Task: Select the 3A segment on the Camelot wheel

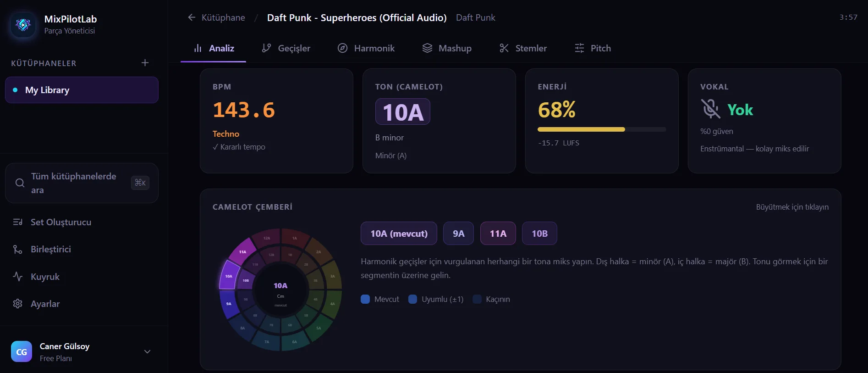Action: 332,276
